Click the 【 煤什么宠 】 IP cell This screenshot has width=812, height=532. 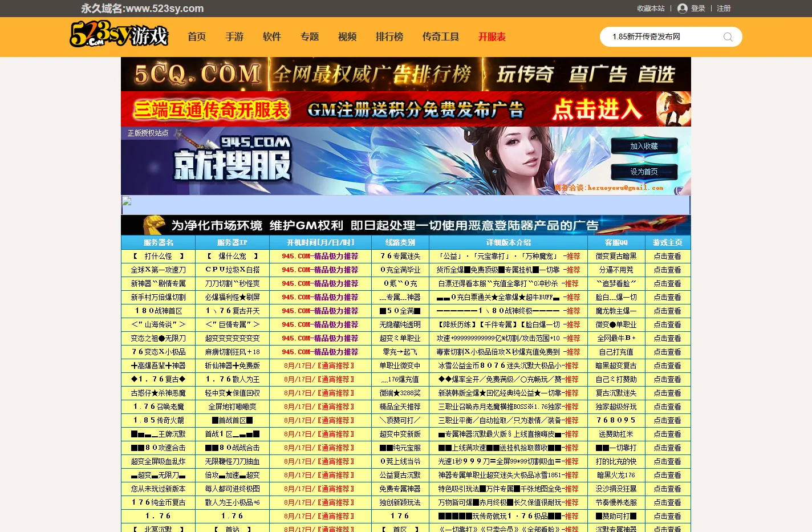[233, 256]
